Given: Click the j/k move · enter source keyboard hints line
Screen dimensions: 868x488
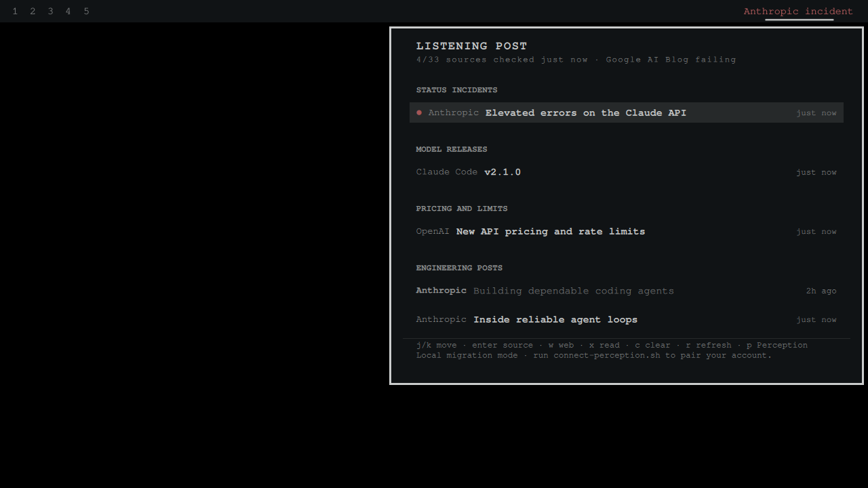Looking at the screenshot, I should [612, 345].
